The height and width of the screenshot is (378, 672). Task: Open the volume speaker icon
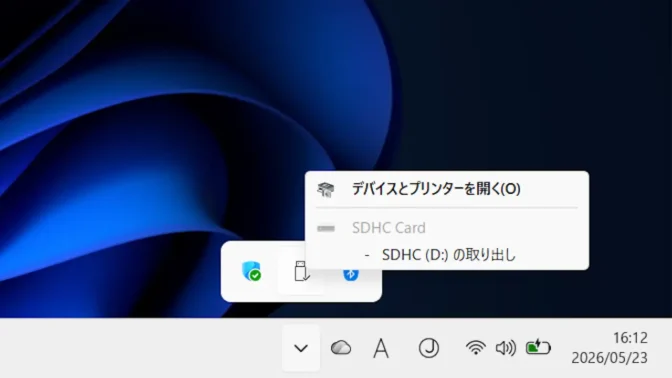[506, 348]
